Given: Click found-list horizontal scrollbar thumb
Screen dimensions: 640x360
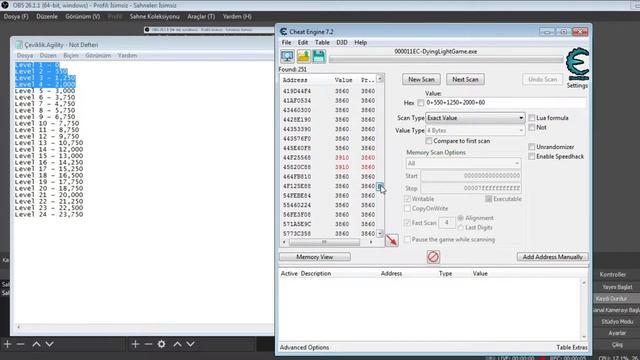Looking at the screenshot, I should pyautogui.click(x=324, y=242).
